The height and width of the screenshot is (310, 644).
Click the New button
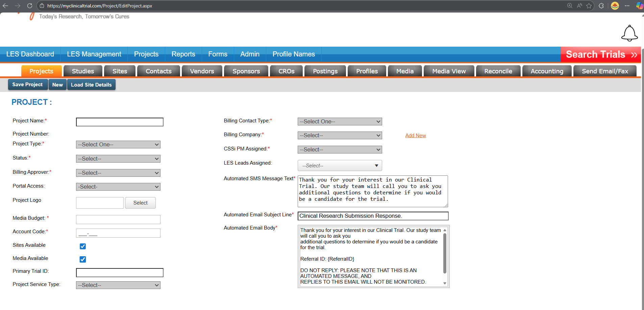[57, 85]
